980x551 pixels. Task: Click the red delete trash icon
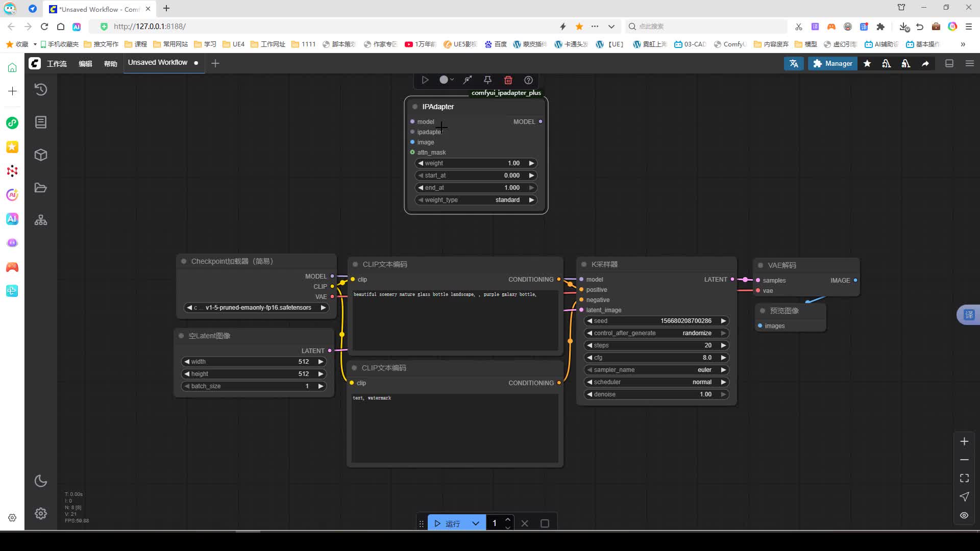508,80
